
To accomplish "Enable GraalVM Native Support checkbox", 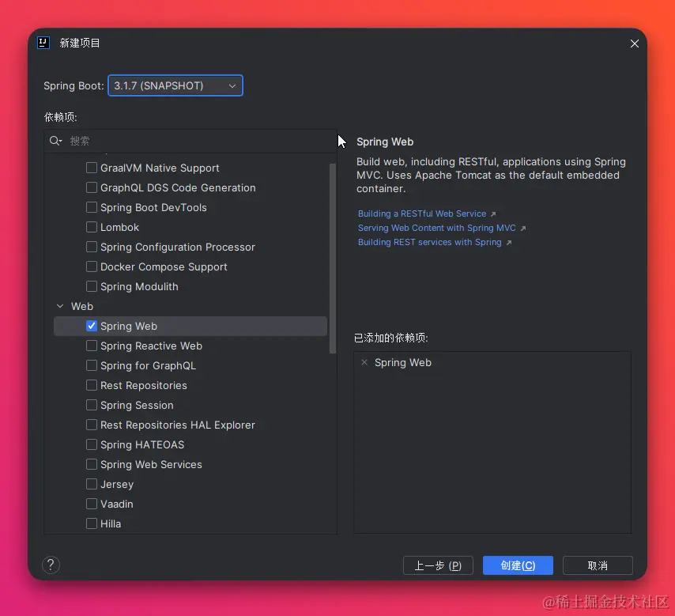I will [91, 168].
